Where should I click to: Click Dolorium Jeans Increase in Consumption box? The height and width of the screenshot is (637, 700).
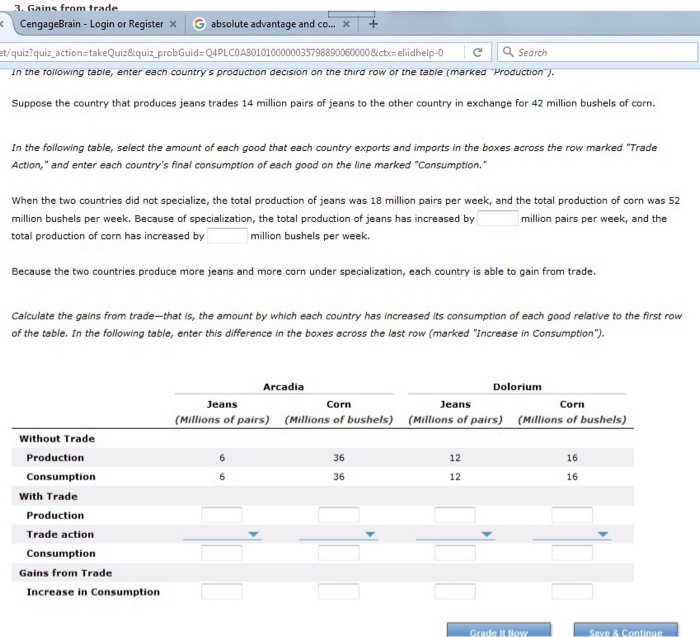tap(455, 591)
